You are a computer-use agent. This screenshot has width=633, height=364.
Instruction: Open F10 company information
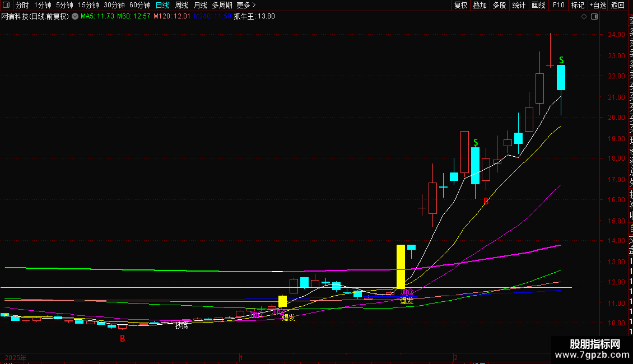tap(558, 5)
